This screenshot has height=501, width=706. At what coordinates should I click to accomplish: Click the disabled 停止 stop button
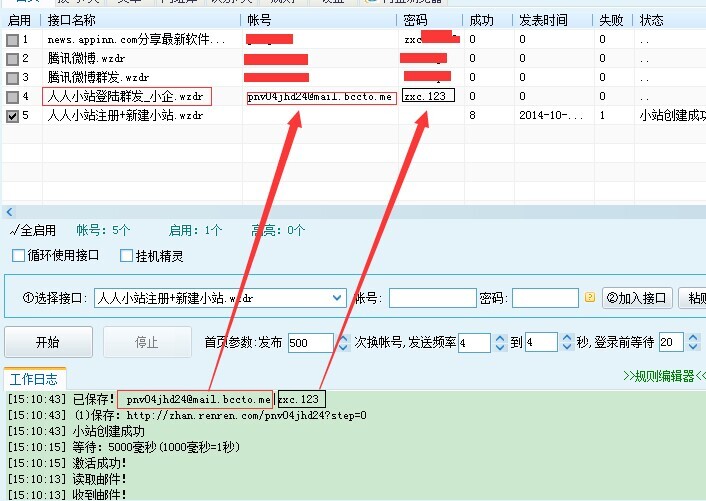click(x=147, y=342)
